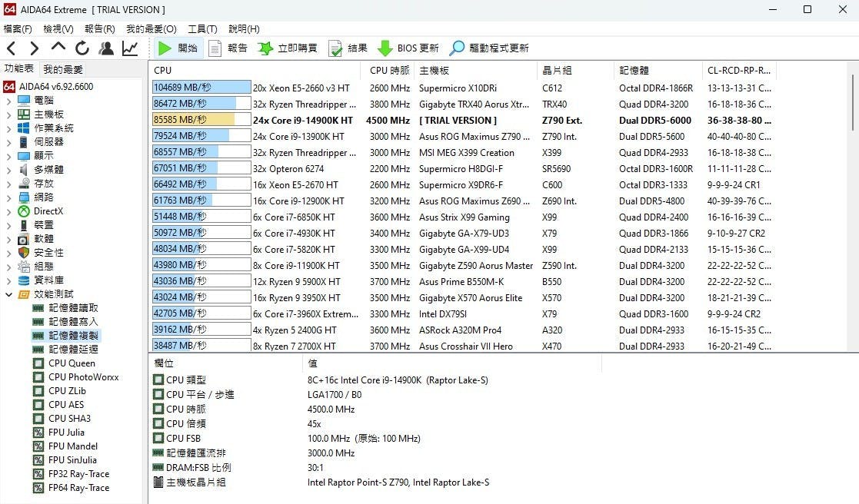This screenshot has height=504, width=859.
Task: Select the FPU SinJulia benchmark icon
Action: [38, 460]
